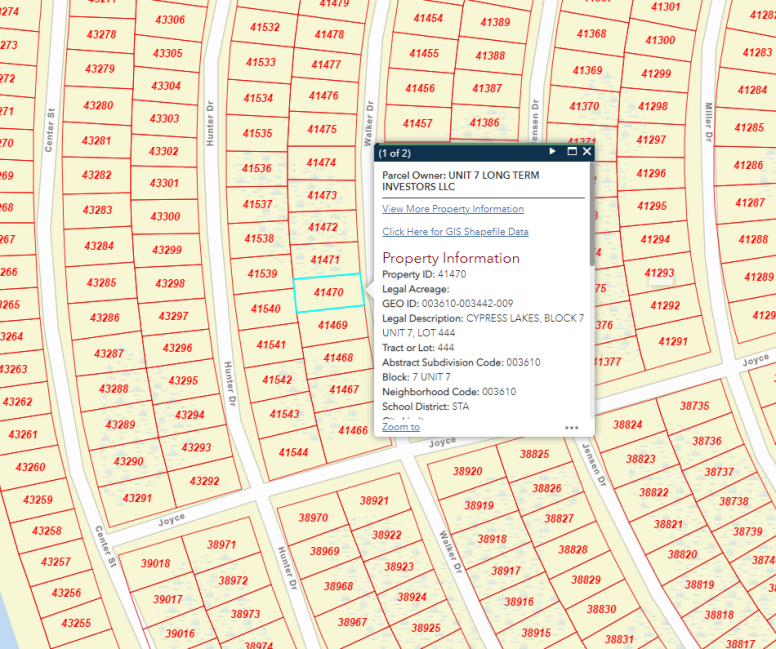
Task: Maximize the parcel info popup
Action: [x=572, y=152]
